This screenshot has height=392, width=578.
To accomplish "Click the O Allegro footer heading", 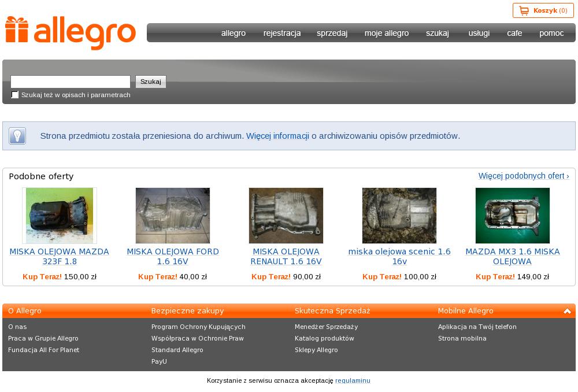I will pyautogui.click(x=25, y=311).
